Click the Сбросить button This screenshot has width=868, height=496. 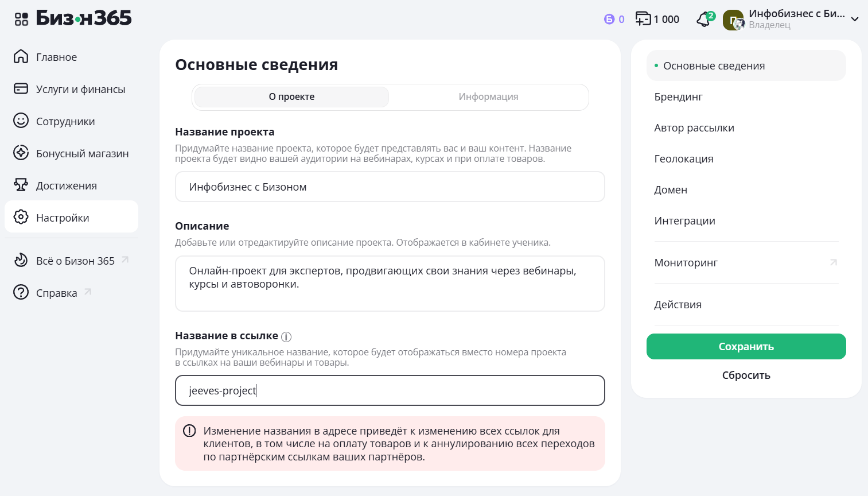click(x=746, y=375)
